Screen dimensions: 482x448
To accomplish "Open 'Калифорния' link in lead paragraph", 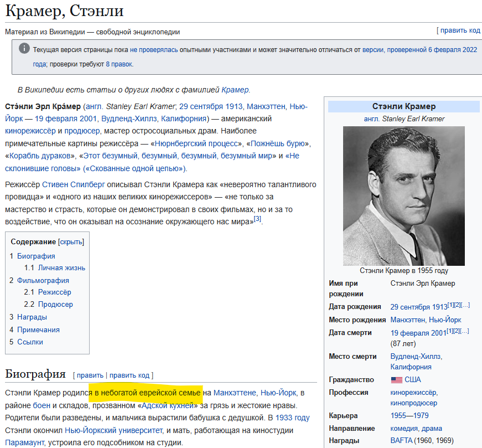I will 184,119.
